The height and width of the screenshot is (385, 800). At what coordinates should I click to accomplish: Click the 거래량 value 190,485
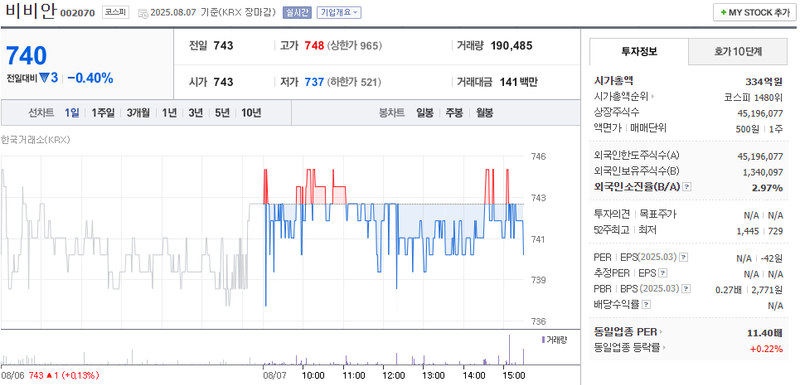511,46
